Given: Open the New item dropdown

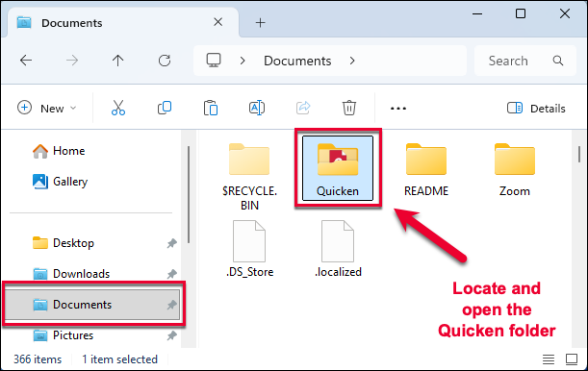Looking at the screenshot, I should click(x=47, y=109).
